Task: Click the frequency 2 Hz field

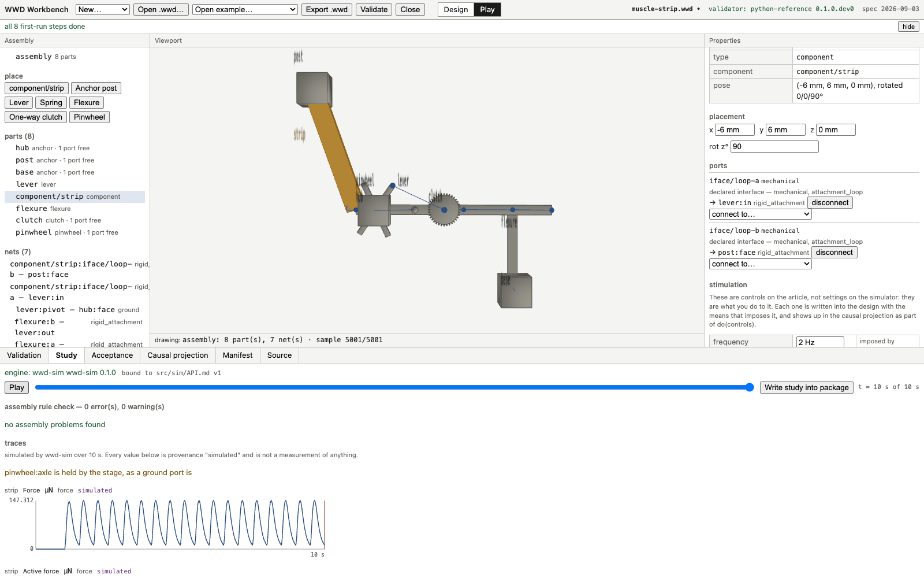Action: click(820, 342)
